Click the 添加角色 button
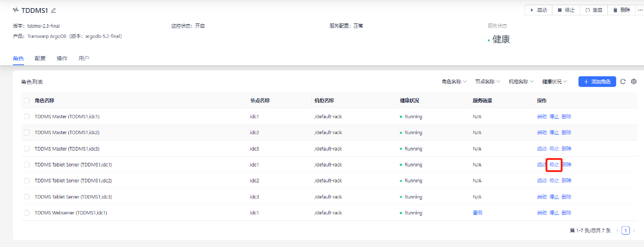644x247 pixels. click(x=597, y=82)
